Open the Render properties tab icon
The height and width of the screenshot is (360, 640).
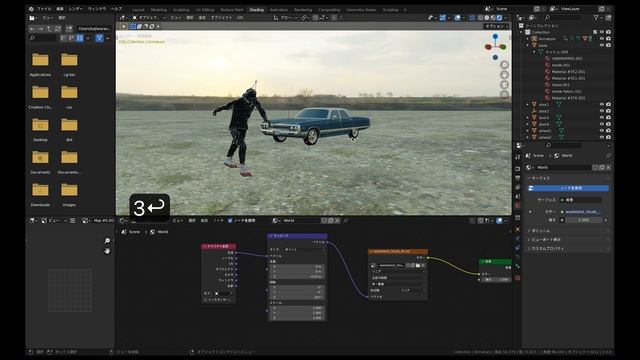coord(518,169)
